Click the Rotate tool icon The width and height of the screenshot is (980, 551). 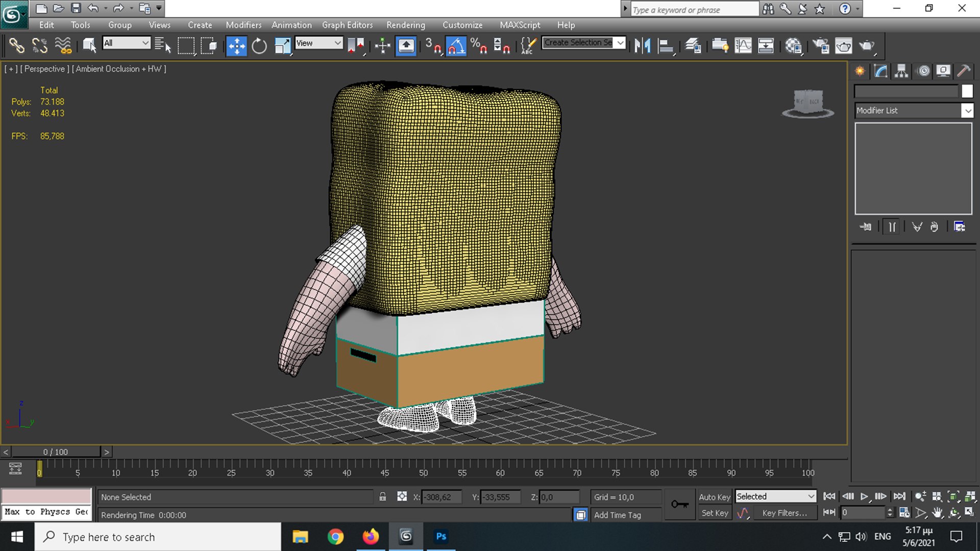pos(259,45)
